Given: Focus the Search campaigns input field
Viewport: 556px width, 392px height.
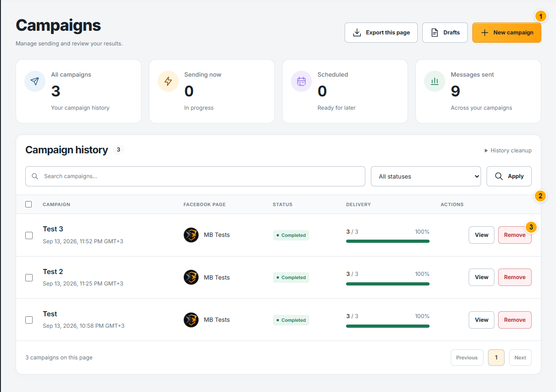Looking at the screenshot, I should (x=195, y=176).
